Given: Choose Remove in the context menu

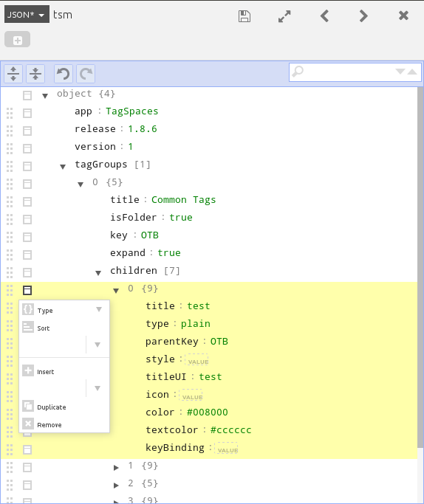Looking at the screenshot, I should (x=64, y=424).
